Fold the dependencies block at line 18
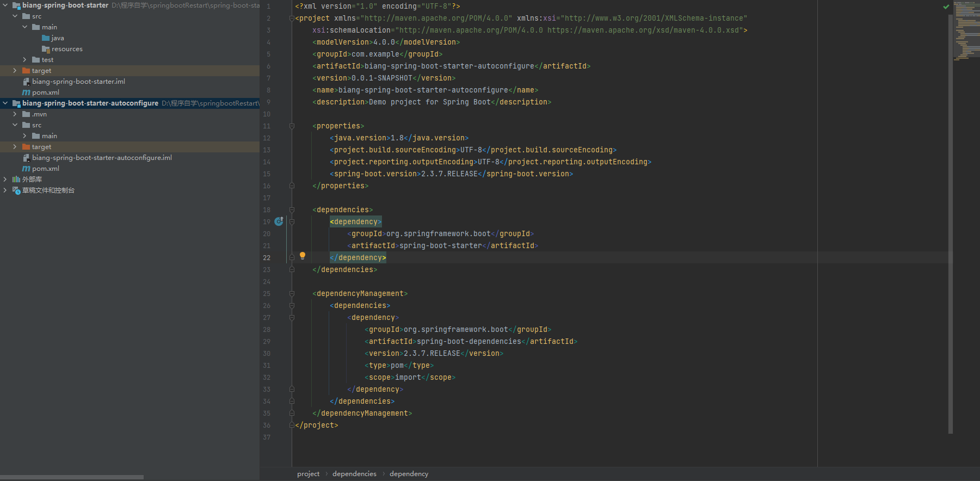980x481 pixels. point(292,209)
